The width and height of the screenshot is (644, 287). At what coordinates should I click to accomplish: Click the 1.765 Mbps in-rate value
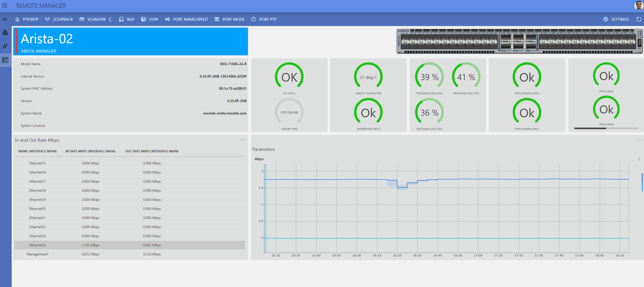[90, 245]
